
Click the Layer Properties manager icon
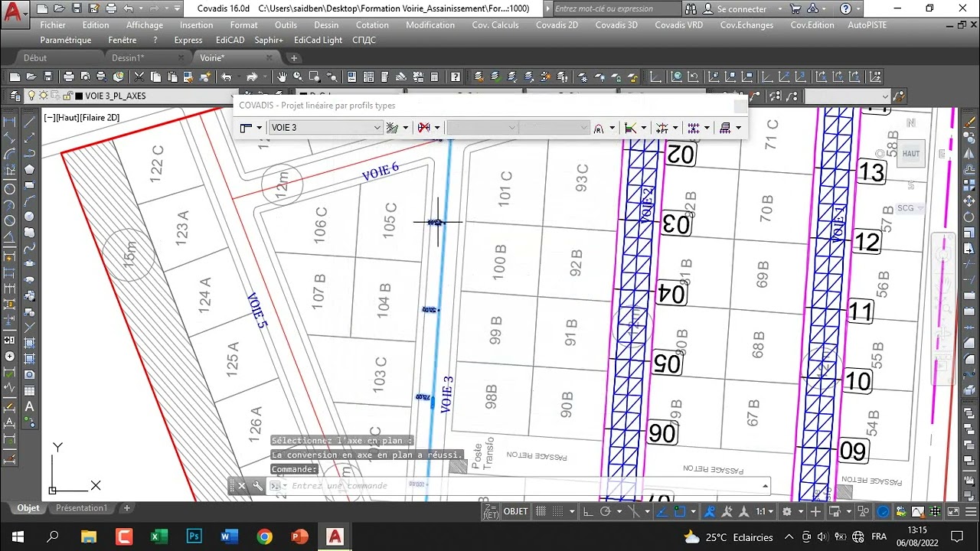pos(15,96)
